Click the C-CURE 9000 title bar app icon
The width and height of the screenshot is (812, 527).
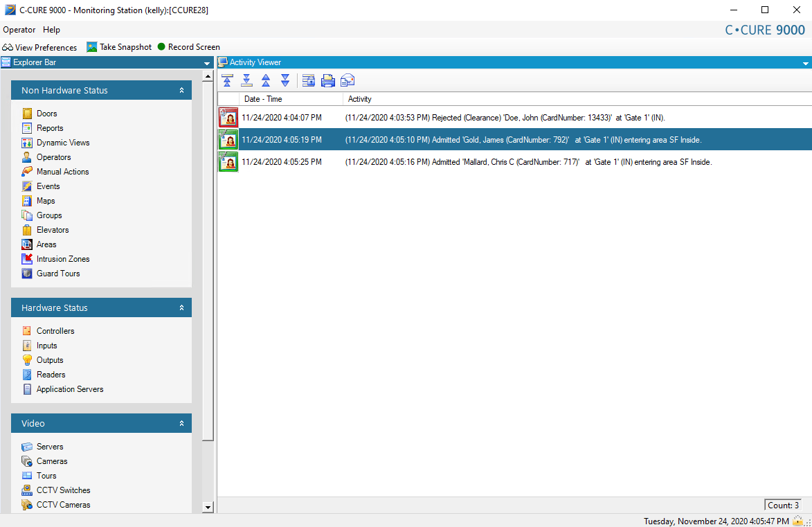10,10
